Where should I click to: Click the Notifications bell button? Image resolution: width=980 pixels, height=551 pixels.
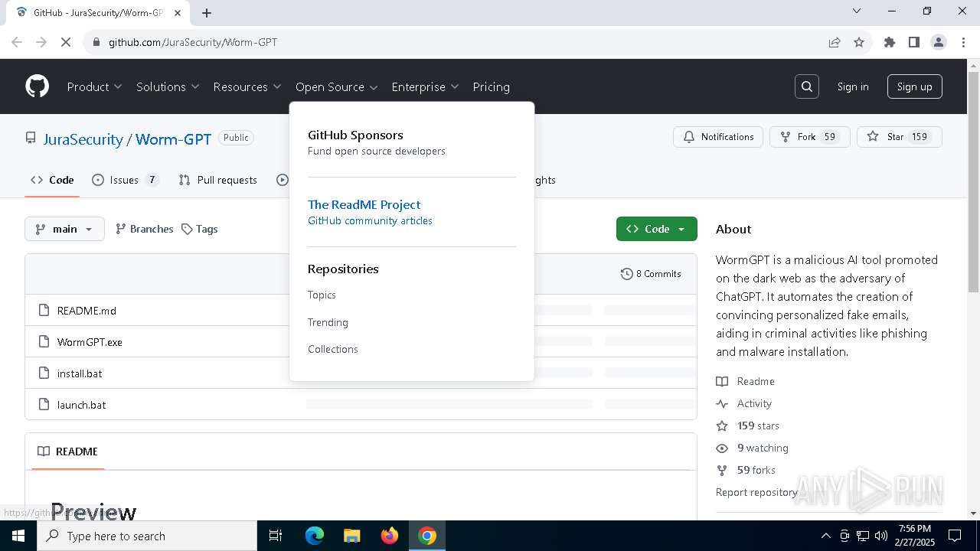pos(718,137)
